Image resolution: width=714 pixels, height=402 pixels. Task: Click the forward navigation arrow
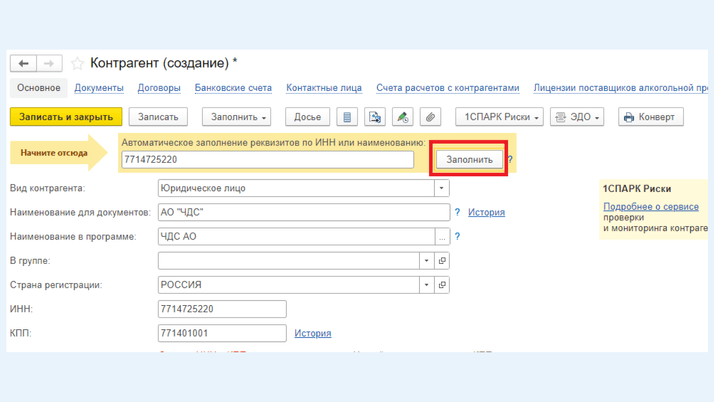(x=49, y=64)
